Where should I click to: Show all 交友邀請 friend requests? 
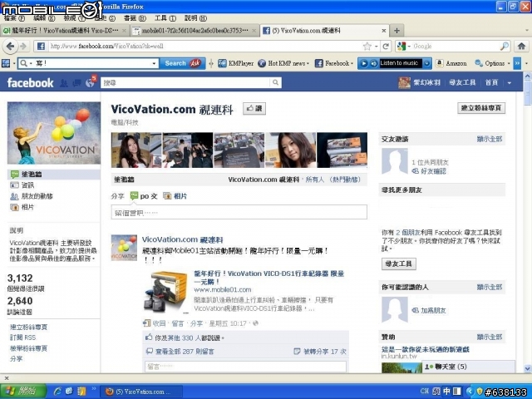(x=490, y=139)
